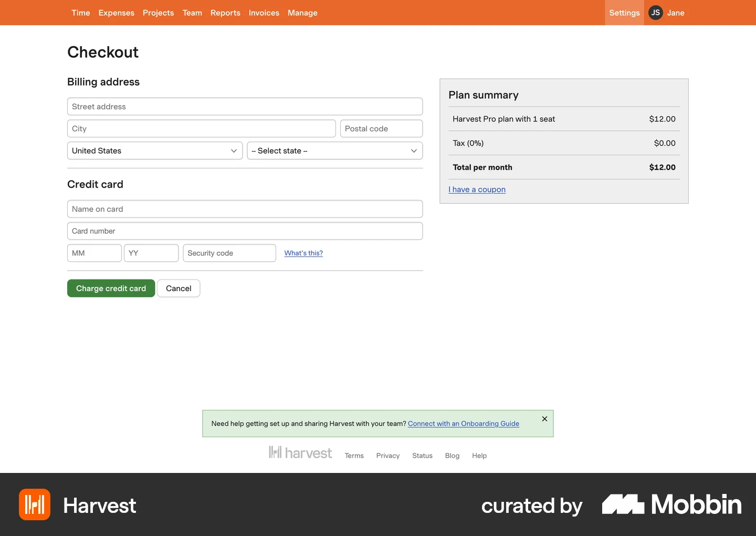Click the Harvest Pro plan with 1 seat text

[504, 119]
